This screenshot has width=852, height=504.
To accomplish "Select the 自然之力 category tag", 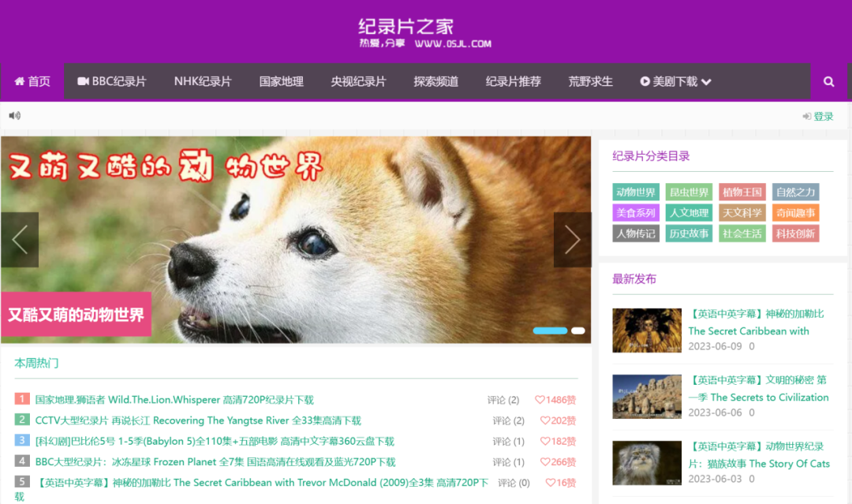I will [795, 192].
